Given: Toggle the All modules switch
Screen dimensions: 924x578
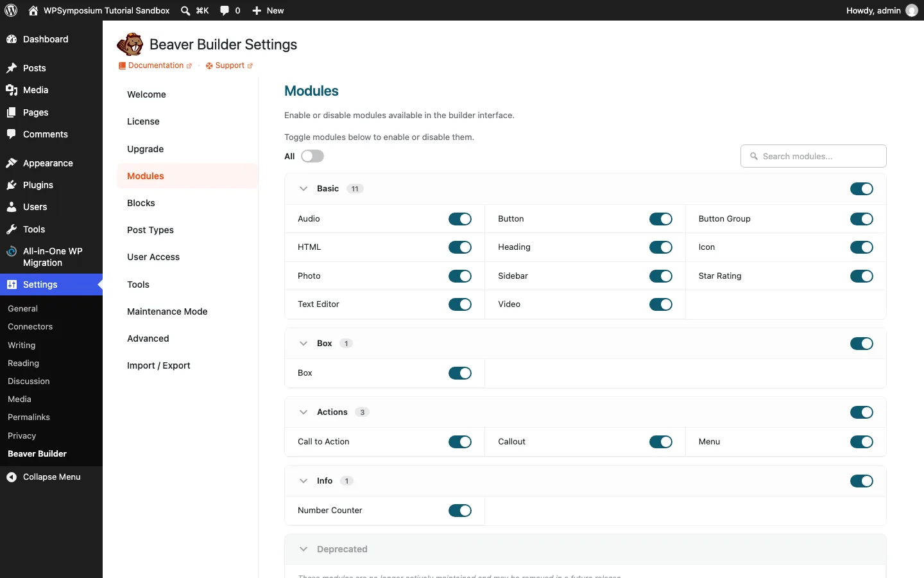Looking at the screenshot, I should (x=312, y=156).
